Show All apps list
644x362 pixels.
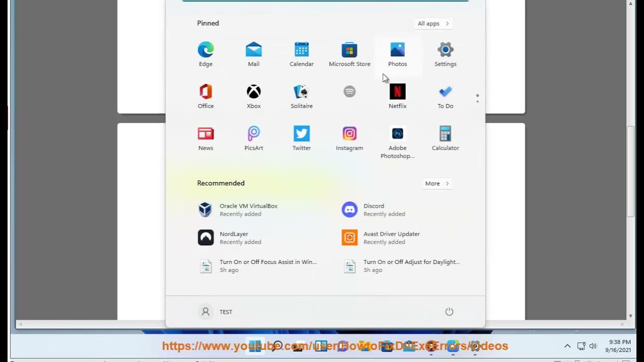point(433,24)
